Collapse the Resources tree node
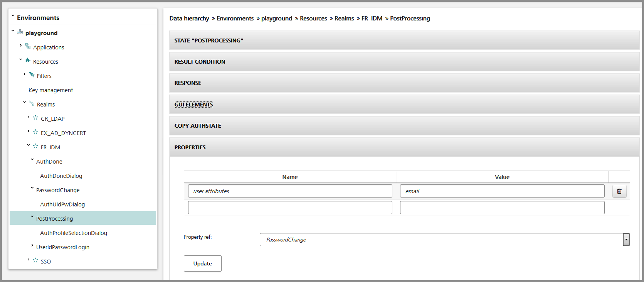The width and height of the screenshot is (644, 282). click(20, 60)
